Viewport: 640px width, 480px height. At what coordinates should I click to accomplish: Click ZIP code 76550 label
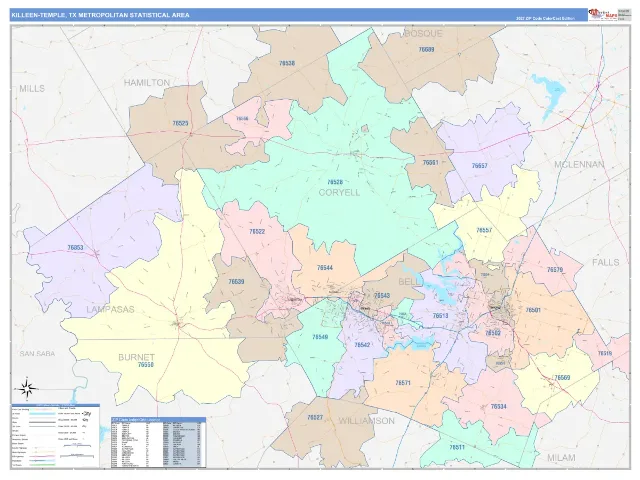tap(146, 365)
